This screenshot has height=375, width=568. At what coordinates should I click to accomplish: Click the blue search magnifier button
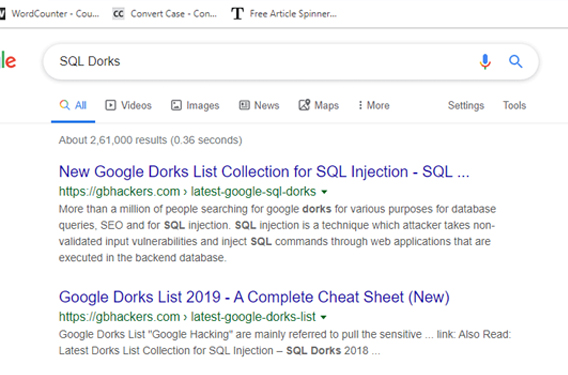coord(515,62)
